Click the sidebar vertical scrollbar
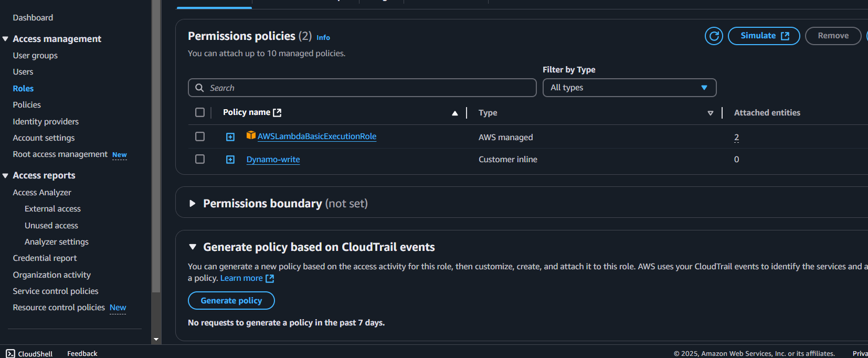 (156, 146)
